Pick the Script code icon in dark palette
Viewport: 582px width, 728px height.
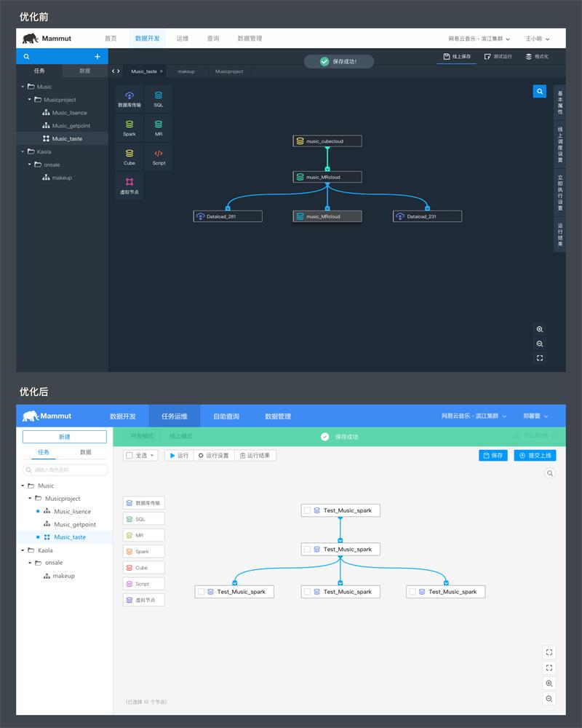(x=159, y=153)
